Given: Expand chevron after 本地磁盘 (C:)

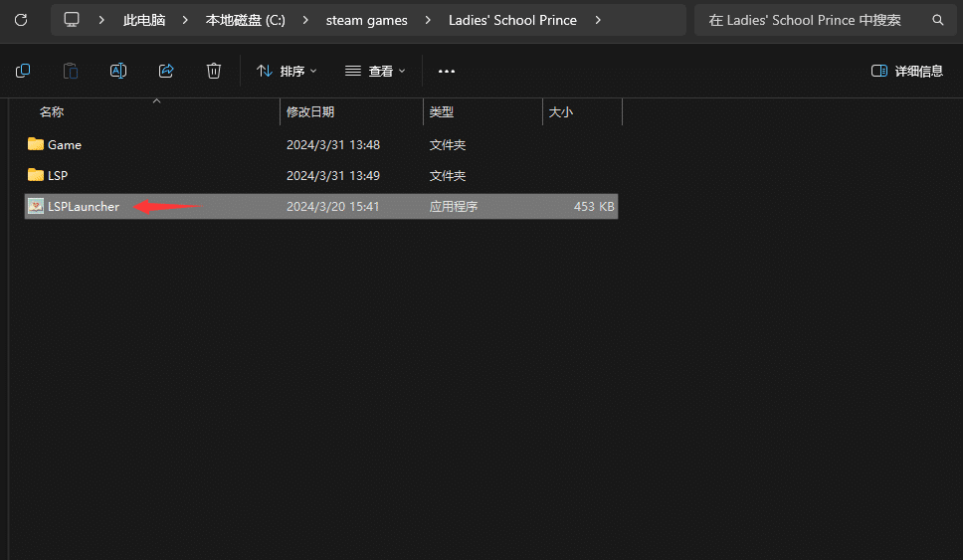Looking at the screenshot, I should pyautogui.click(x=305, y=20).
